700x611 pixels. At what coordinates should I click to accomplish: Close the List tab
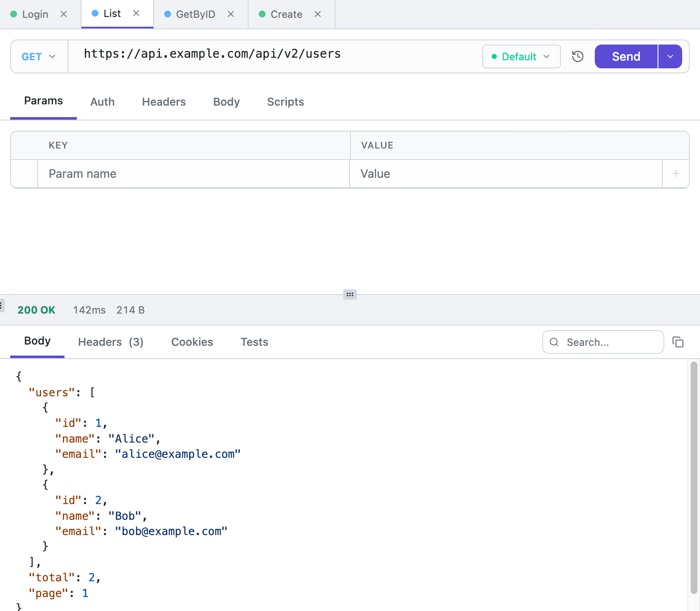point(136,13)
